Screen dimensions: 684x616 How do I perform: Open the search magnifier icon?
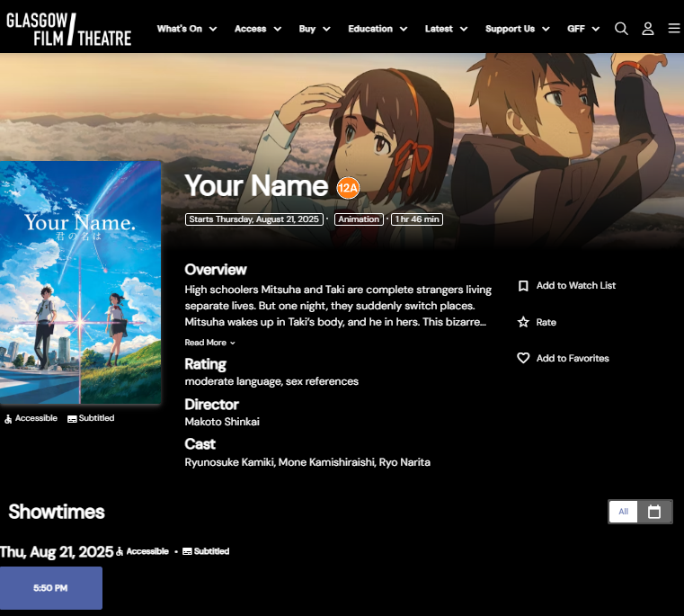621,29
